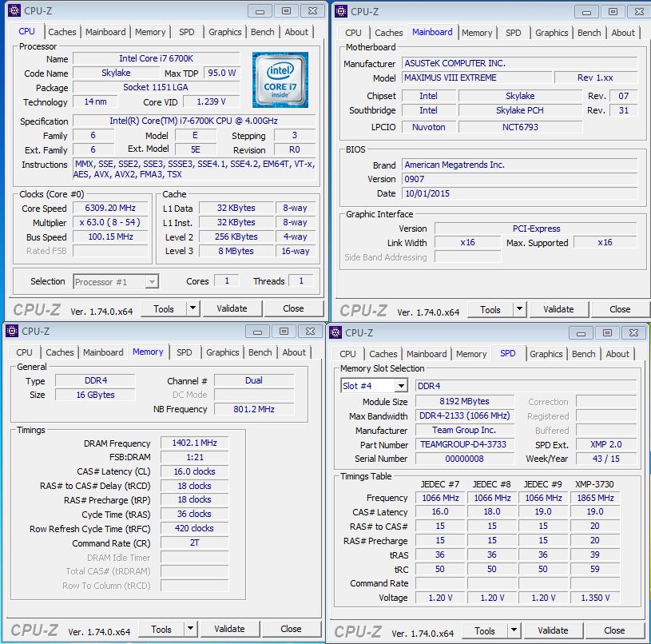Select the About tab in the Mainboard window
651x644 pixels.
point(623,33)
